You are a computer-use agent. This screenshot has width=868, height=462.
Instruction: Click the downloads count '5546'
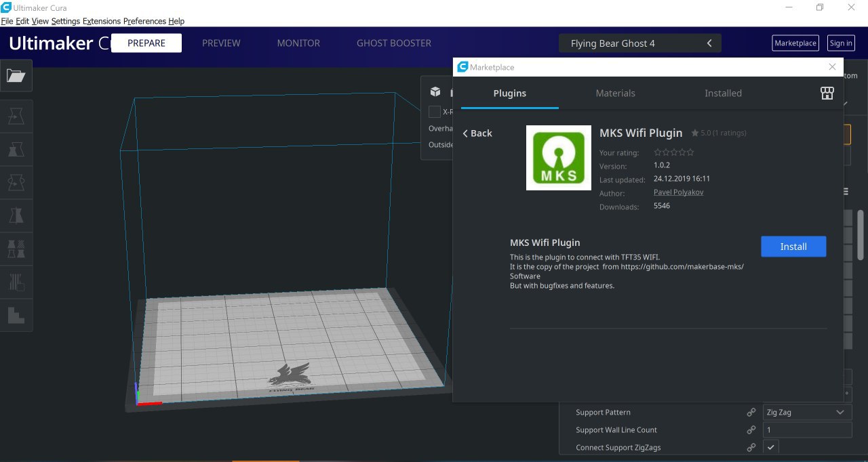(x=662, y=205)
